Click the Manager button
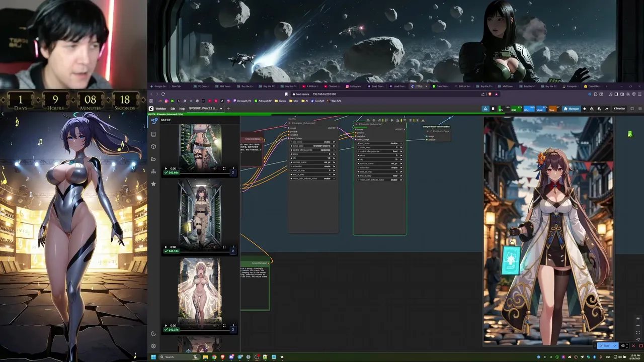 click(572, 109)
